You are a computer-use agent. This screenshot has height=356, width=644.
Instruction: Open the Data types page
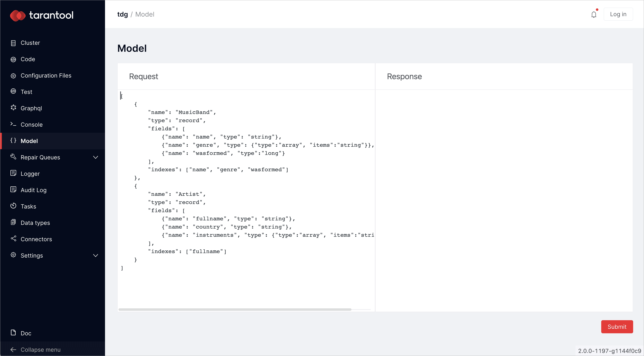(x=52, y=223)
